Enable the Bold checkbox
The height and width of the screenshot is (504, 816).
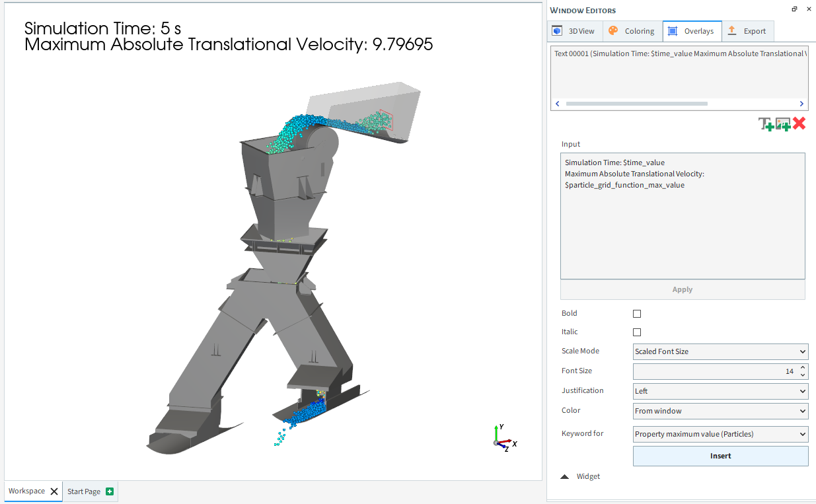[x=637, y=314]
